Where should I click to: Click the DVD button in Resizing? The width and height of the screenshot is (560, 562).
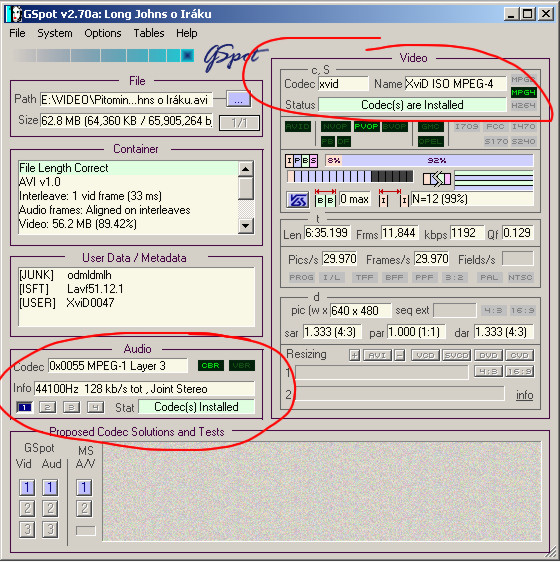click(x=488, y=355)
